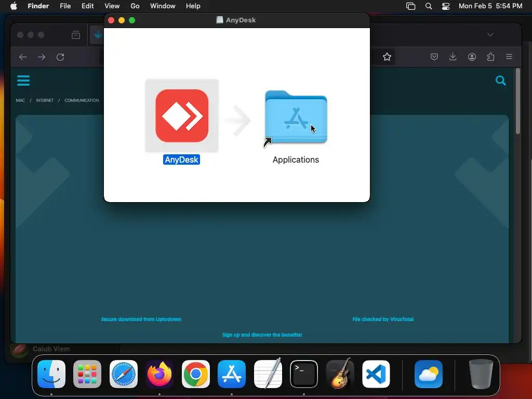Click the Firefox page vertical scrollbar
This screenshot has width=532, height=399.
(x=518, y=101)
